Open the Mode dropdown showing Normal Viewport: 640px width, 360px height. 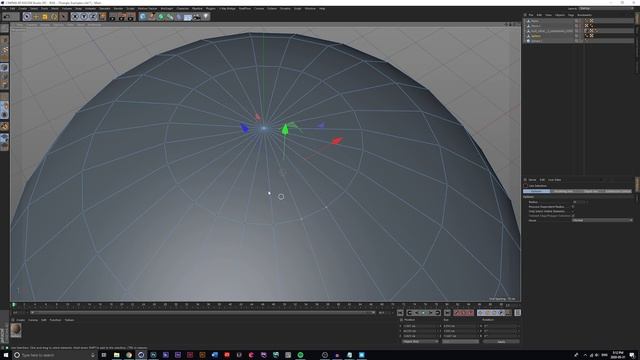(602, 220)
